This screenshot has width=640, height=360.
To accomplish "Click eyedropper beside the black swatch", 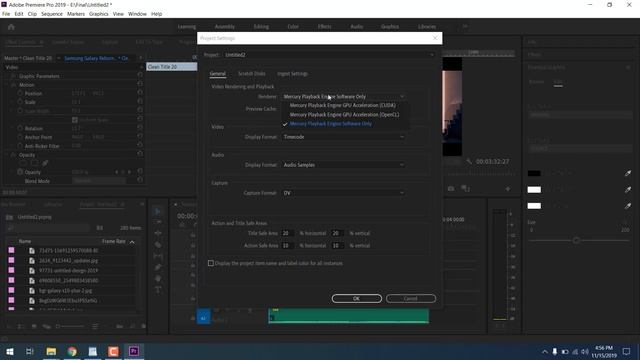I will [x=628, y=173].
